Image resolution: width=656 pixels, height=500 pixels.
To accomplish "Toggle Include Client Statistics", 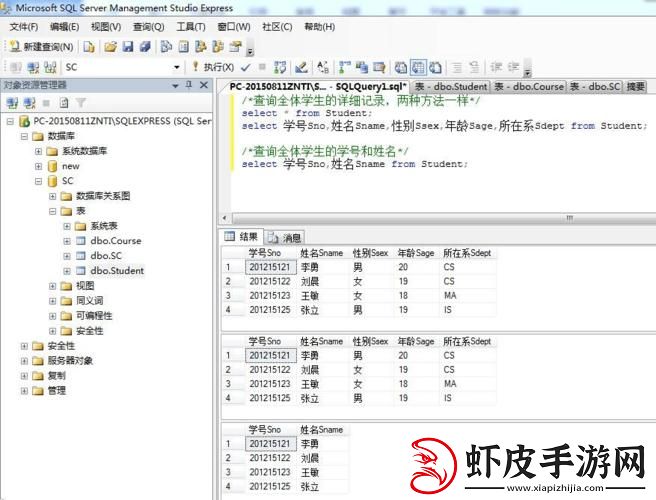I will (361, 67).
